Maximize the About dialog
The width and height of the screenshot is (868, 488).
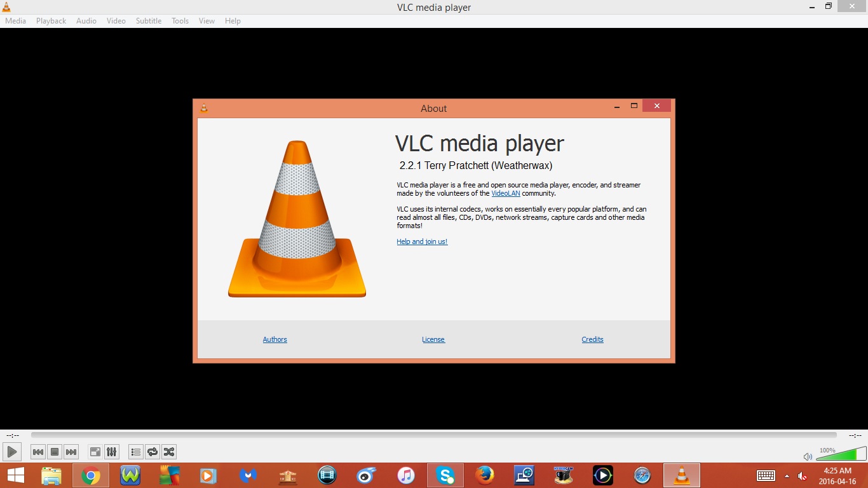634,106
